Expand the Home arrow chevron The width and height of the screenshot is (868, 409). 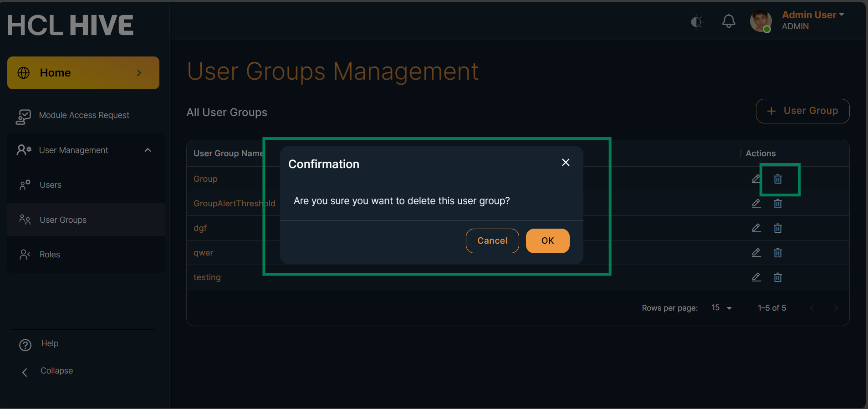tap(139, 73)
